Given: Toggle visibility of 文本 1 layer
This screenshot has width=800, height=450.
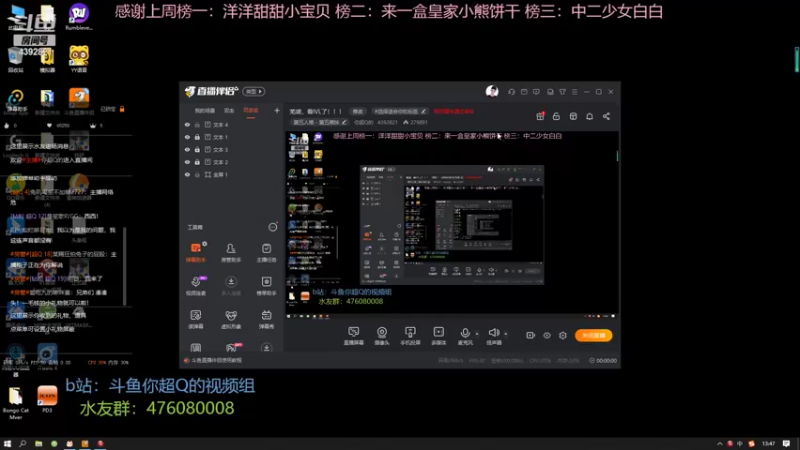Looking at the screenshot, I should [x=187, y=137].
